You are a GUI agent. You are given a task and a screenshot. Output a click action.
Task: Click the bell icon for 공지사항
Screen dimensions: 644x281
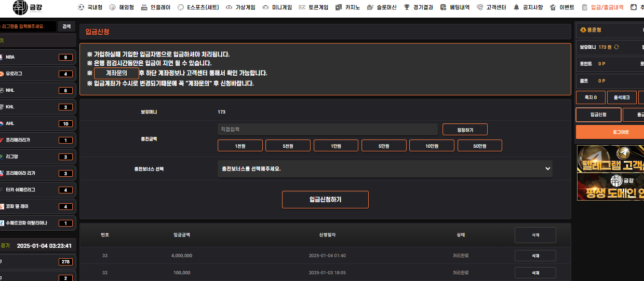516,8
